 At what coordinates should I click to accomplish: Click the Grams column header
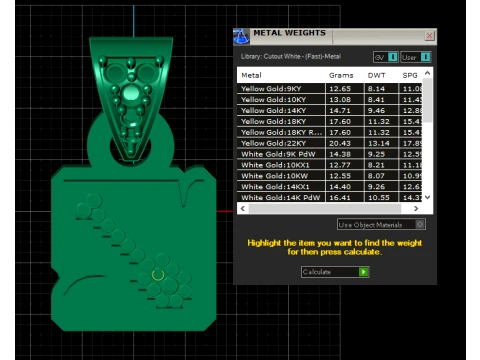tap(341, 75)
